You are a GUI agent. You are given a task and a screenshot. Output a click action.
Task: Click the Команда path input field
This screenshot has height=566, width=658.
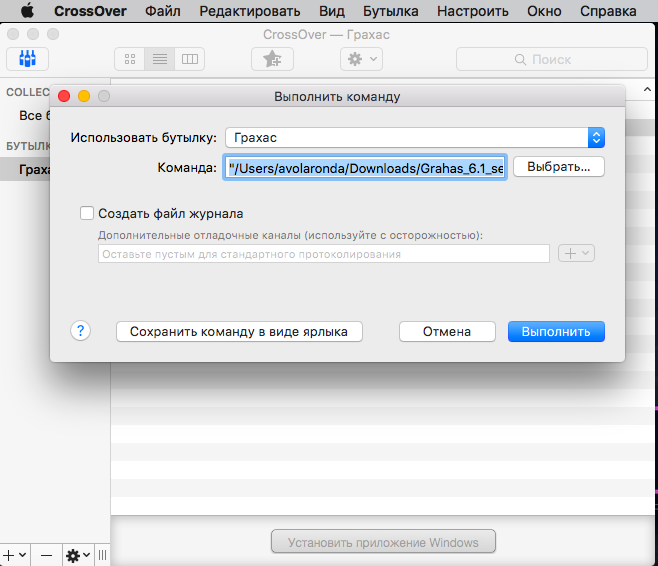tap(365, 167)
